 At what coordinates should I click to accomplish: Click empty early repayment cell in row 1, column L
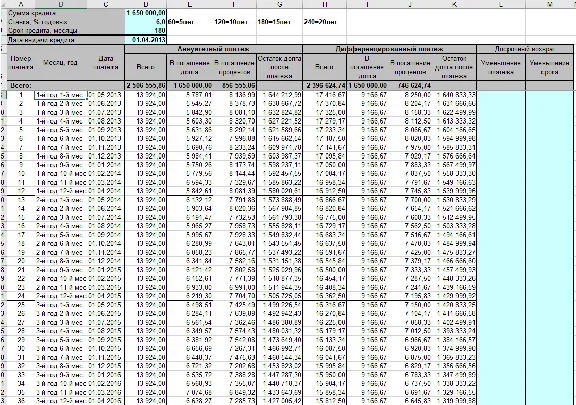501,95
